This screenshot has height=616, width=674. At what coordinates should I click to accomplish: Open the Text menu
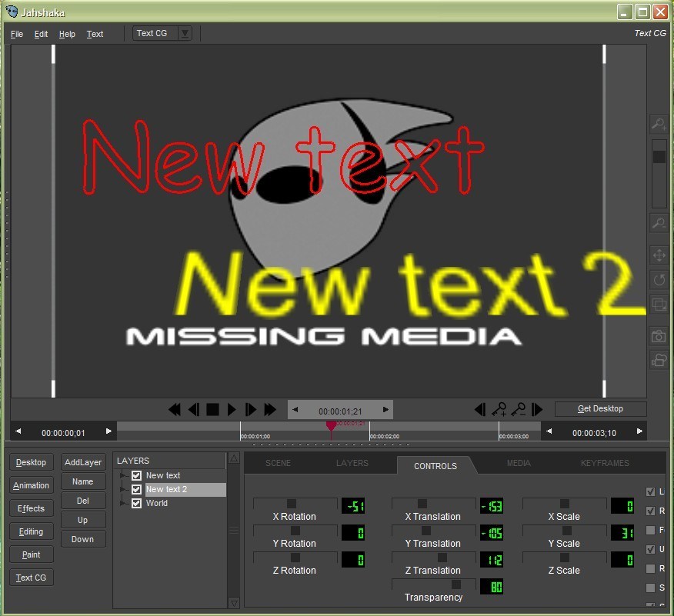coord(95,34)
